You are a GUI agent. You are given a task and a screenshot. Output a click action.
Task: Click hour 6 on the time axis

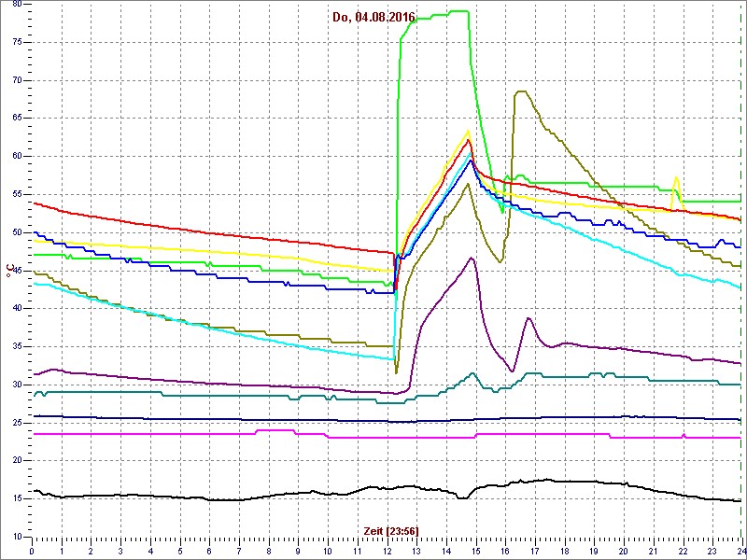[209, 551]
